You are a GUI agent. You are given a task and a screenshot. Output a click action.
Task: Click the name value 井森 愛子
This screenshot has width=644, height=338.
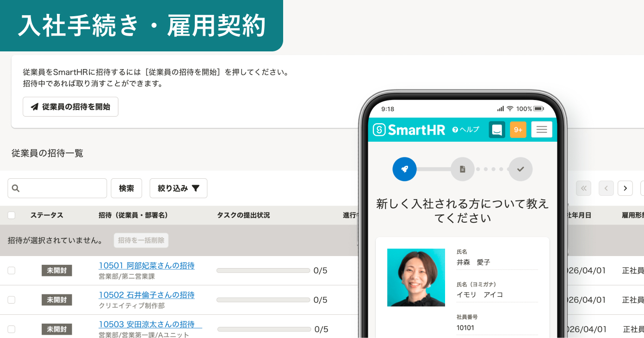(x=473, y=262)
